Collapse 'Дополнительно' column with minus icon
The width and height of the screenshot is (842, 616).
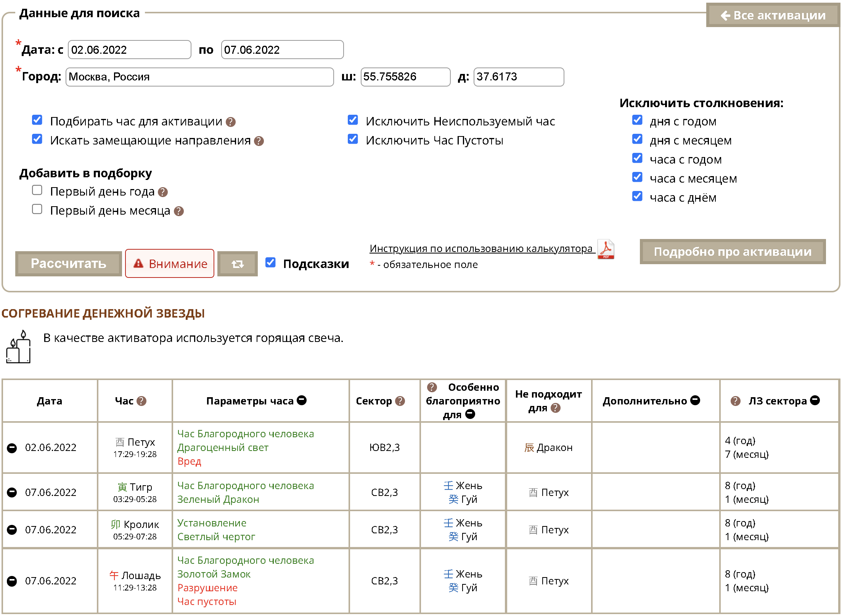click(x=696, y=400)
